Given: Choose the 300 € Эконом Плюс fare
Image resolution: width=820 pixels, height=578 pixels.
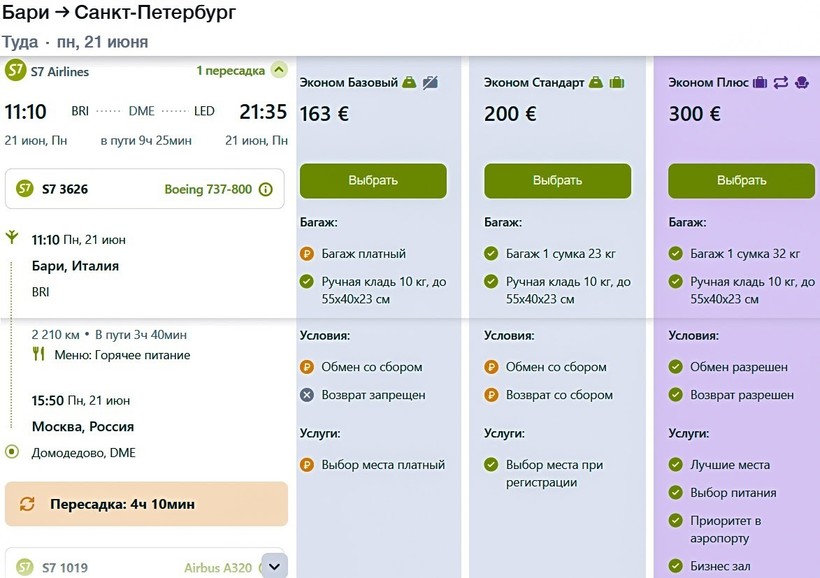Looking at the screenshot, I should (x=741, y=181).
